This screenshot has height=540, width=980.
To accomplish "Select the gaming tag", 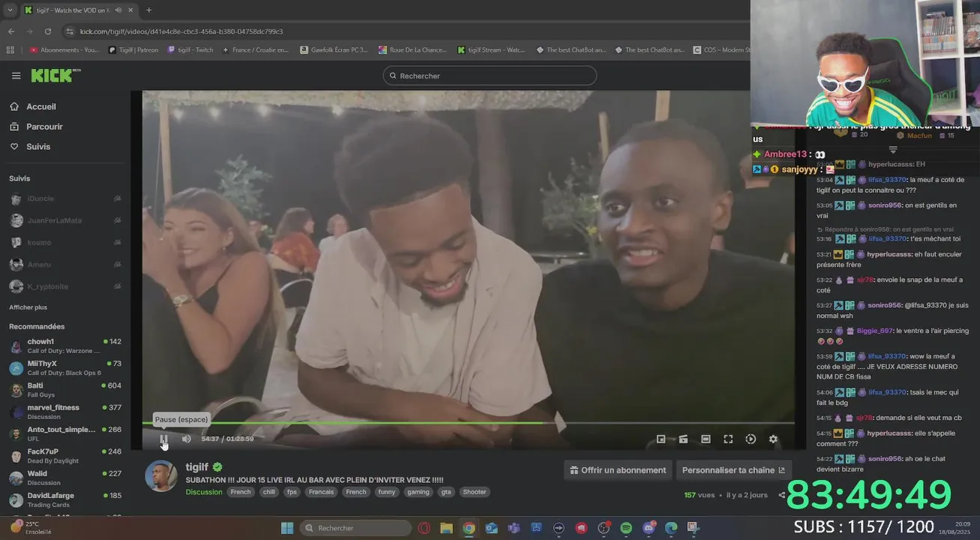I will 418,492.
